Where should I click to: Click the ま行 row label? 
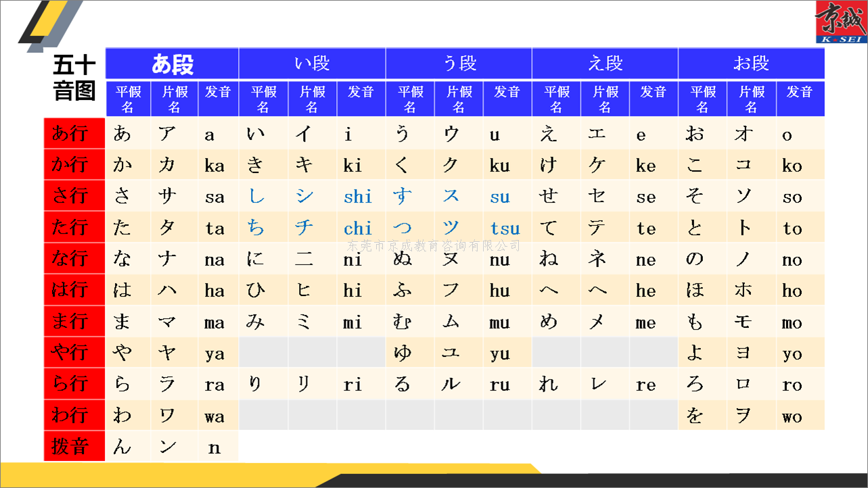point(74,320)
